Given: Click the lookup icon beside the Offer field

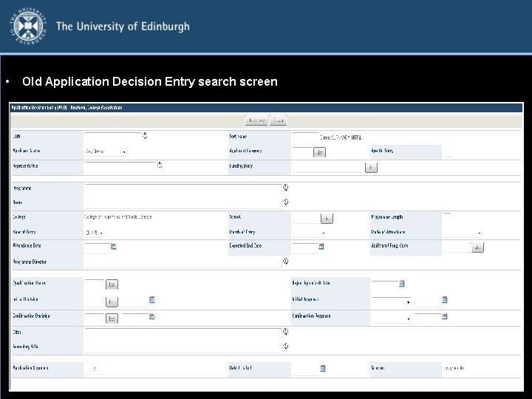Looking at the screenshot, I should coord(286,332).
